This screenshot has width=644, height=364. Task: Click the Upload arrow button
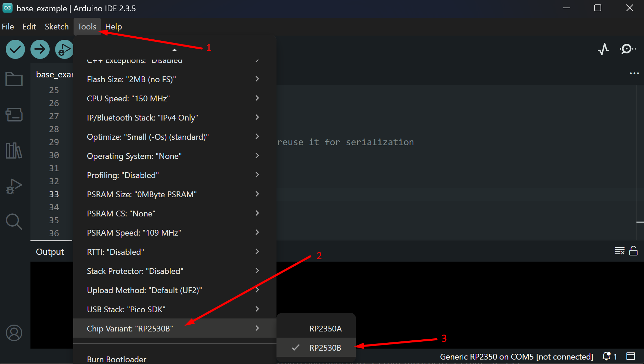click(40, 49)
